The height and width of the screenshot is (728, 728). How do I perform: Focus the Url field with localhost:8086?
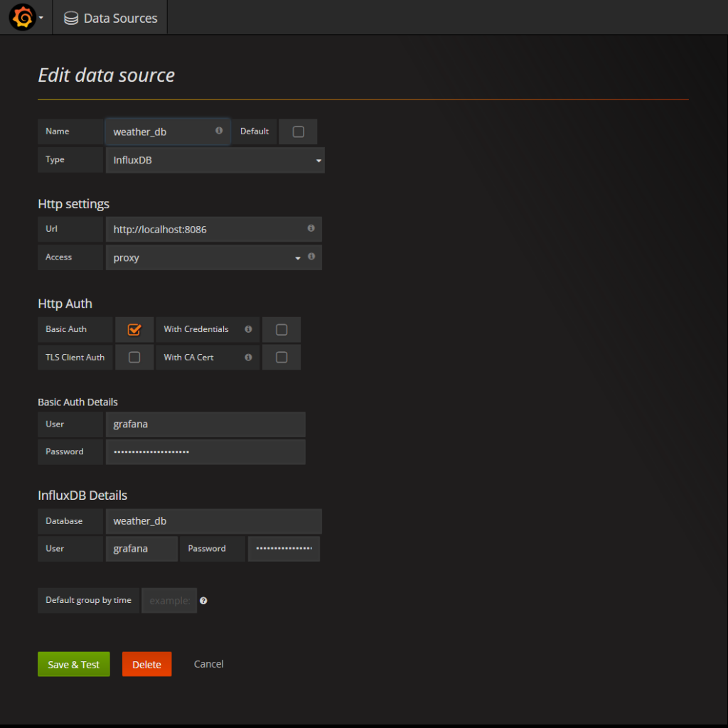[x=213, y=230]
